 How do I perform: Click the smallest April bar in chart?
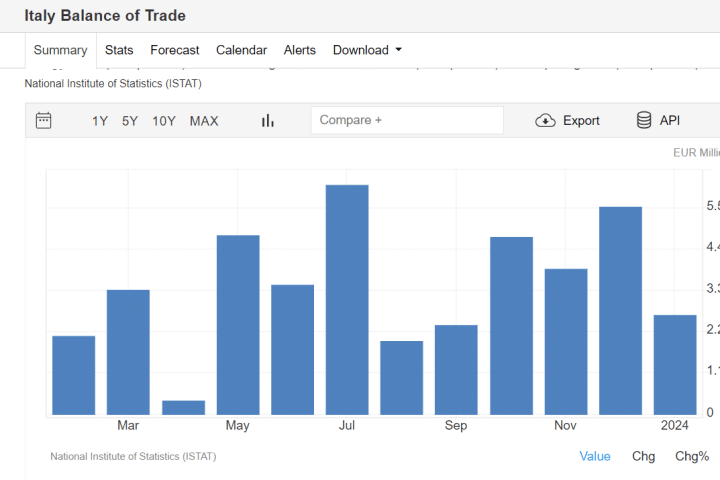pyautogui.click(x=183, y=408)
